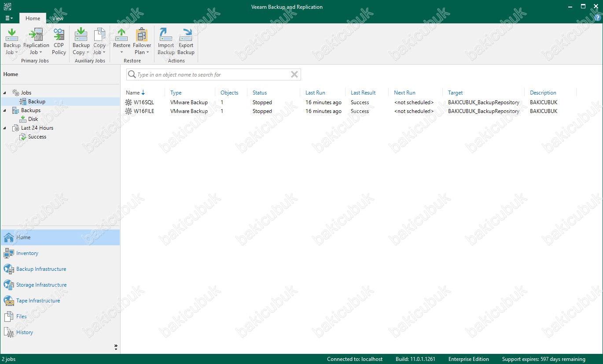Select the W16FILE job row name
Screen dimensions: 603x364
point(144,111)
